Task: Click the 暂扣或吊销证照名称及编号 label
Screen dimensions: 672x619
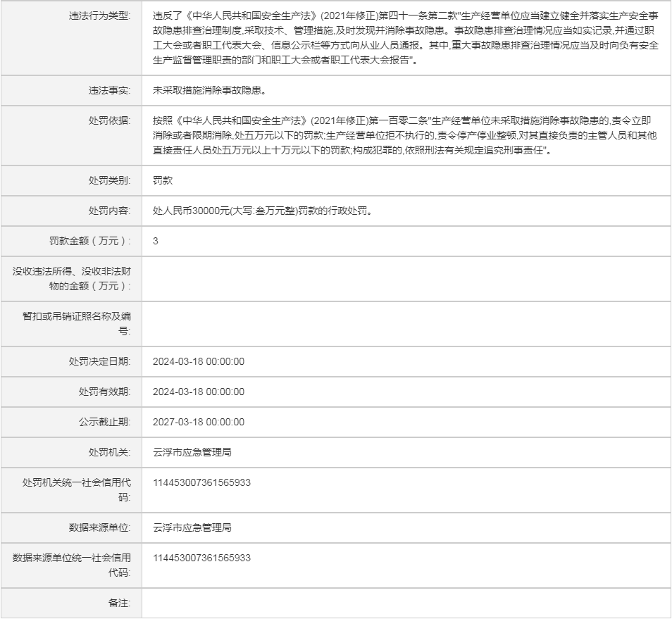Action: 77,324
